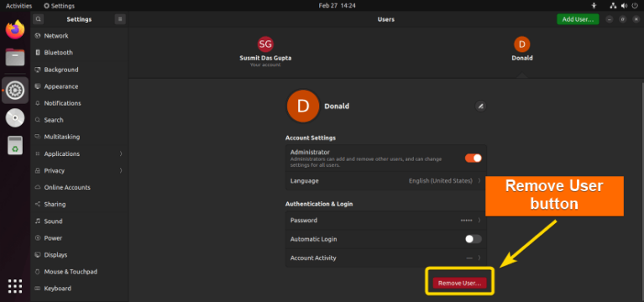
Task: Open the Language row English (United States)
Action: point(385,180)
